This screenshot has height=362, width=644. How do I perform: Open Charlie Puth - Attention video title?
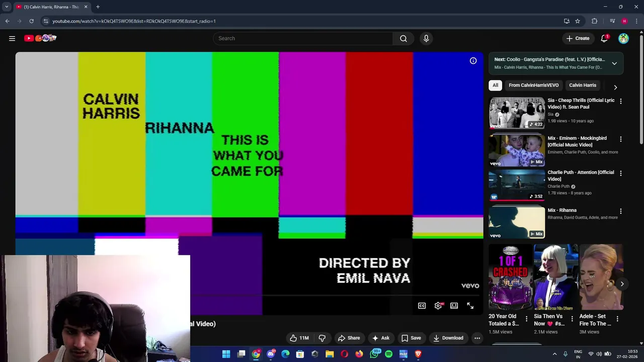pyautogui.click(x=581, y=175)
